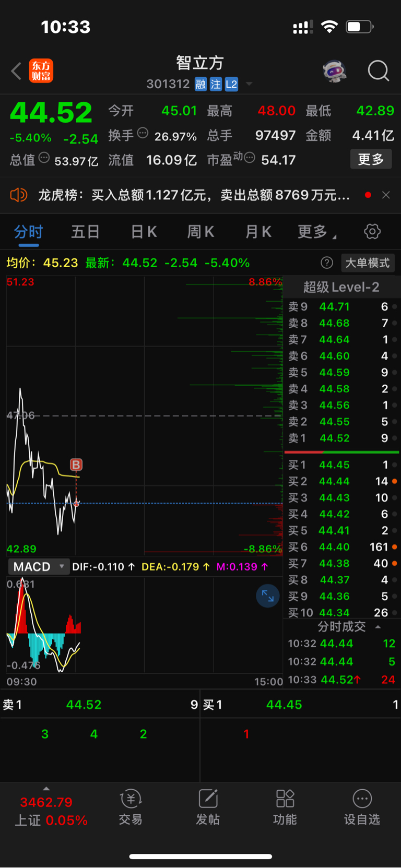The image size is (401, 868).
Task: Open the 发帖 post icon
Action: 208,807
